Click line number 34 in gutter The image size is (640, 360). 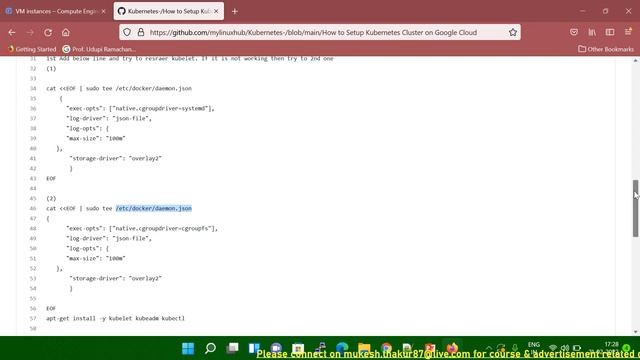tap(33, 88)
